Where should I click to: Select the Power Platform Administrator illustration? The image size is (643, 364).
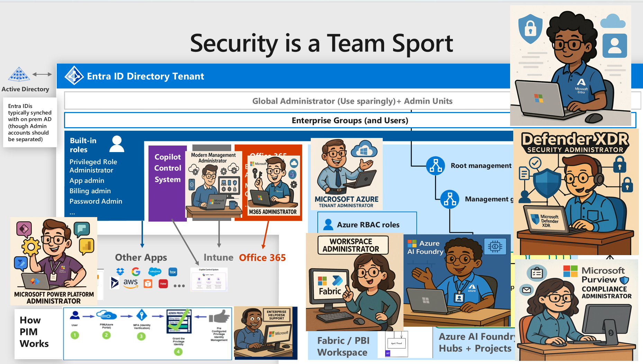click(54, 261)
